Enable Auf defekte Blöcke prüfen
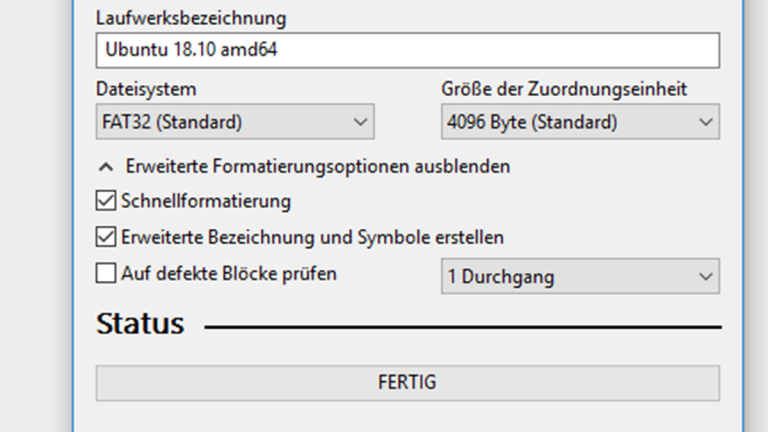The width and height of the screenshot is (768, 432). pos(106,273)
